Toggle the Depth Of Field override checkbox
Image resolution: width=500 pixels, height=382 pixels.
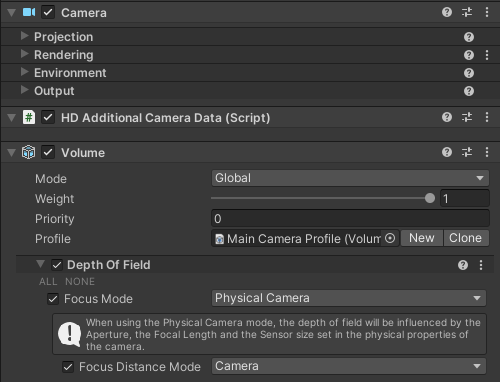point(57,265)
